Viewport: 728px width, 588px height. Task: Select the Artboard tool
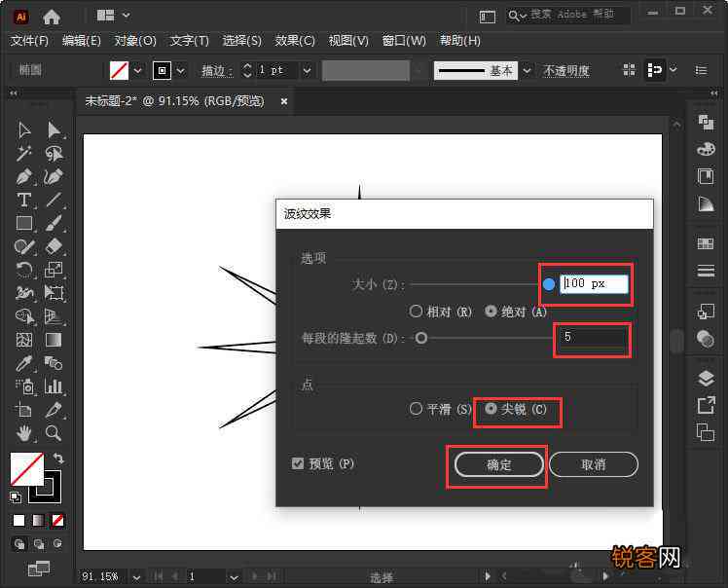(24, 410)
